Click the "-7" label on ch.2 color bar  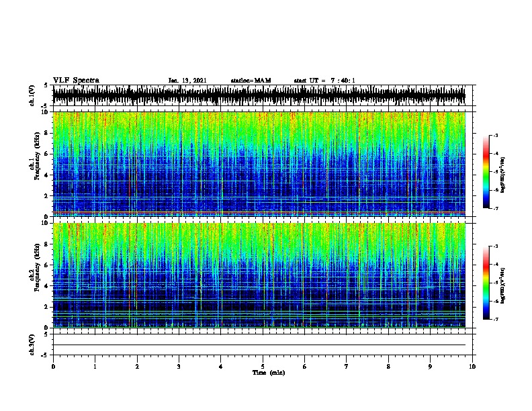[x=495, y=319]
